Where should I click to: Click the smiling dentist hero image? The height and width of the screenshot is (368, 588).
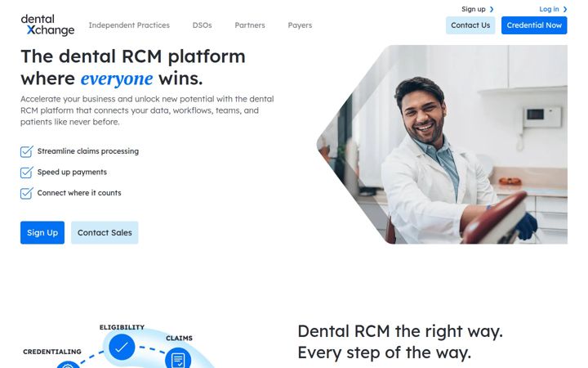pos(442,145)
